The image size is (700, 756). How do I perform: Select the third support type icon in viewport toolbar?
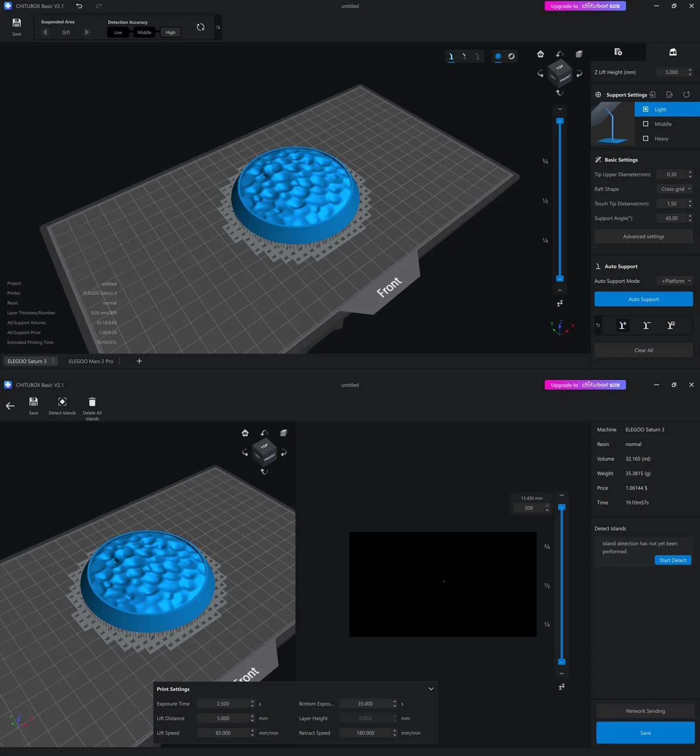tap(477, 56)
